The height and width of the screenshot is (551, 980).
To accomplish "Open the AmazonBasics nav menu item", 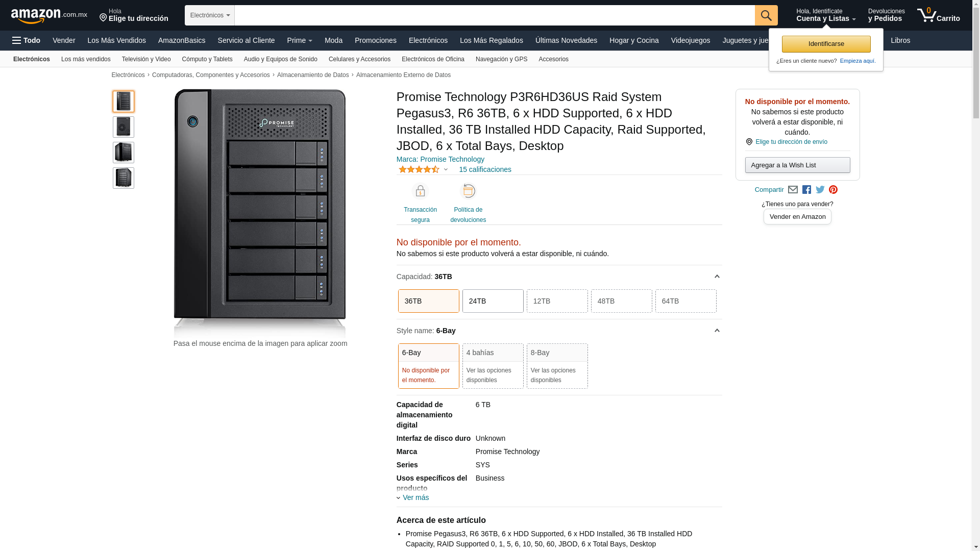I will [181, 40].
